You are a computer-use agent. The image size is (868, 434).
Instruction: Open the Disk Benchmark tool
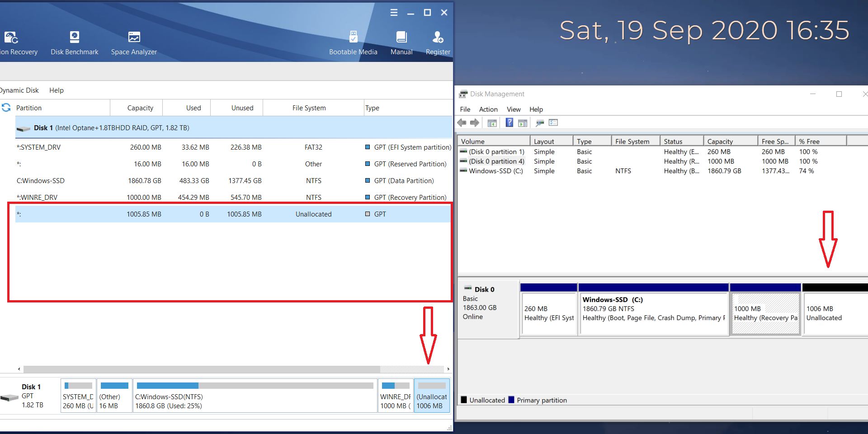(x=75, y=43)
